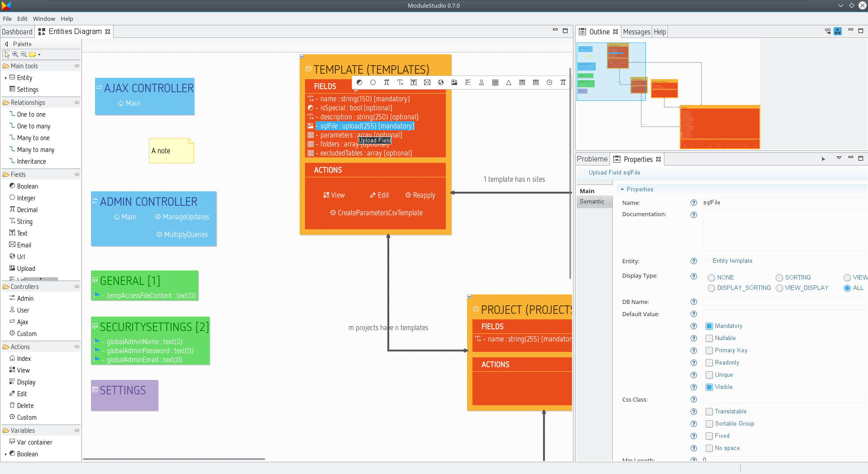Click the diagram horizontal scrollbar
The width and height of the screenshot is (868, 474).
pyautogui.click(x=174, y=459)
